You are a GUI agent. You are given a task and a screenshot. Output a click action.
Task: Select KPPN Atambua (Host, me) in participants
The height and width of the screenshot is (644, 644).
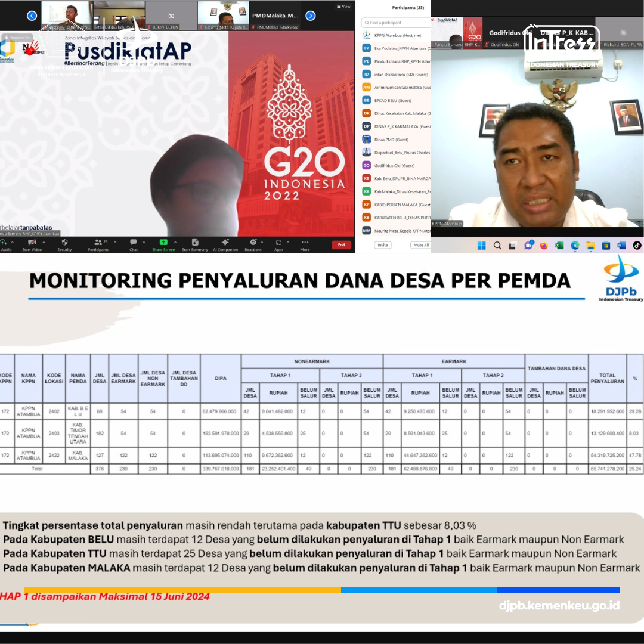(394, 36)
